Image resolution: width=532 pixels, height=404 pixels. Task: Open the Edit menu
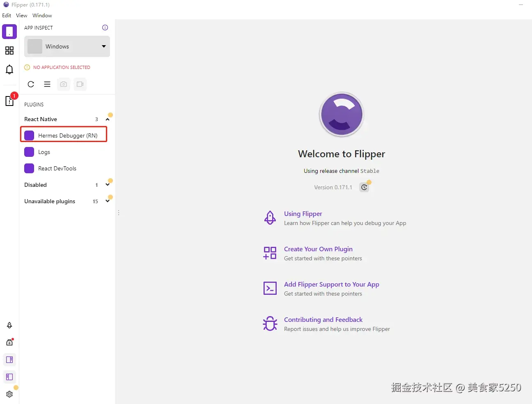coord(7,15)
